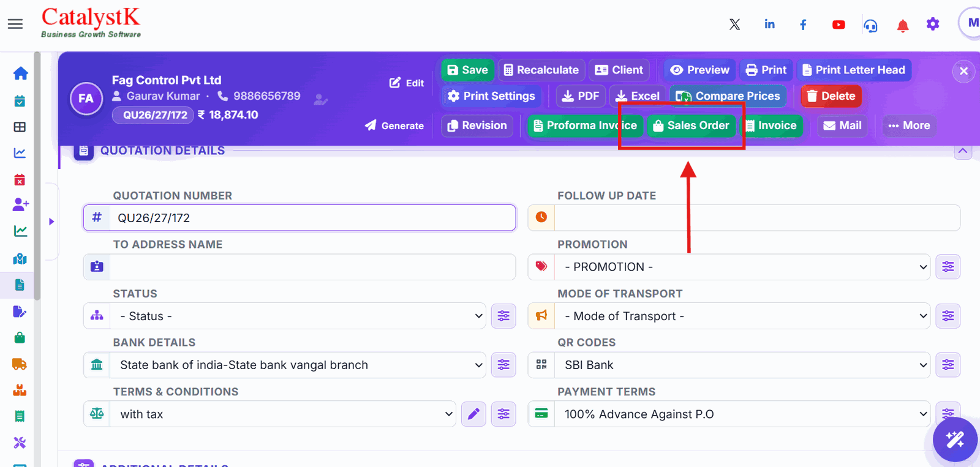Click the wrench-and-screwdriver tools sidebar icon
This screenshot has height=467, width=980.
click(20, 443)
